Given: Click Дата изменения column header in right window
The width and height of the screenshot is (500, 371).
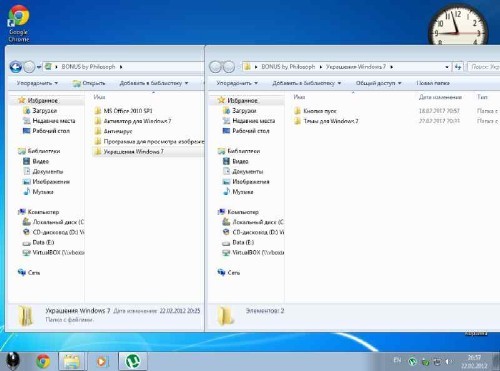Looking at the screenshot, I should 440,97.
